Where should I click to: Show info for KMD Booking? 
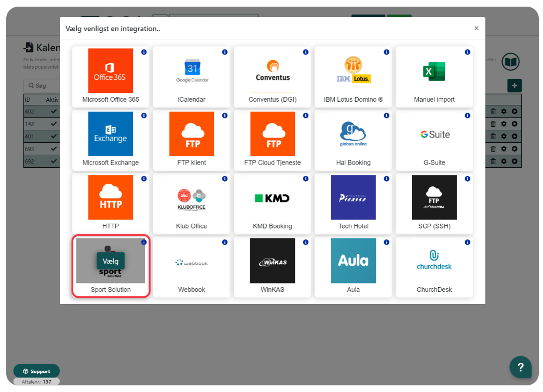(305, 179)
